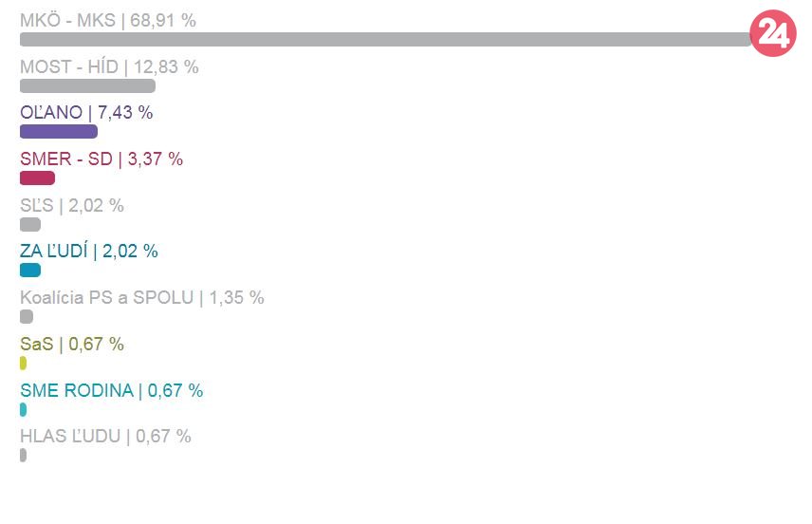Click the purple OĽANO bar
812x524 pixels.
point(59,132)
